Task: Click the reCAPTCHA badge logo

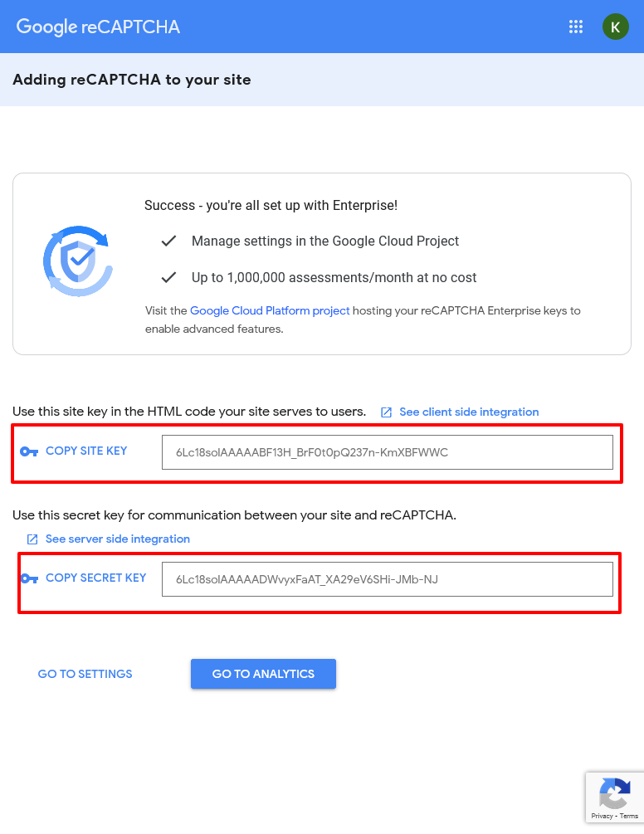Action: 615,793
